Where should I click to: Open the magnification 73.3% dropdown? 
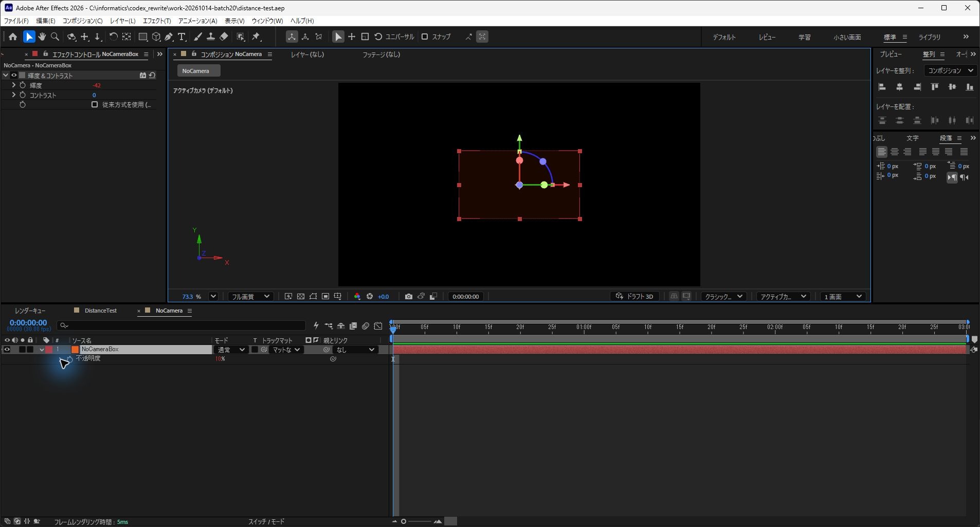tap(213, 297)
